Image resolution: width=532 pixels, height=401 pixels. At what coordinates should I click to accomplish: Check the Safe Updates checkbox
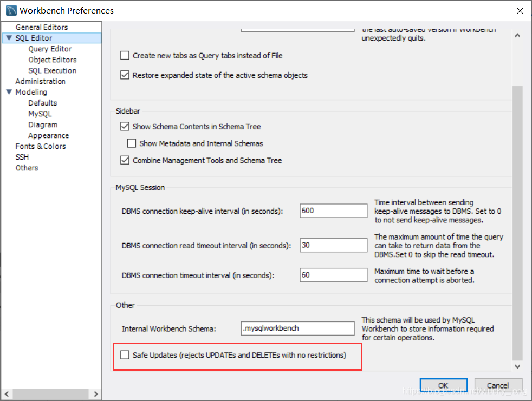click(x=125, y=355)
